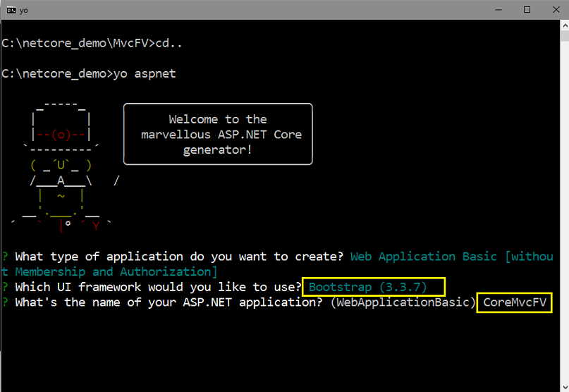This screenshot has height=392, width=569.
Task: Click the 'yo aspnet' command text
Action: tap(145, 74)
